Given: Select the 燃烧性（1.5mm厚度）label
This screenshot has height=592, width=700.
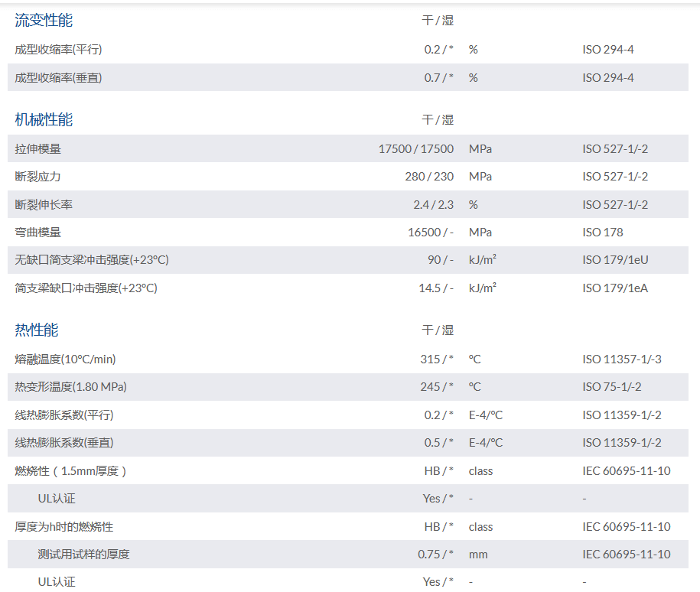Looking at the screenshot, I should (x=70, y=471).
